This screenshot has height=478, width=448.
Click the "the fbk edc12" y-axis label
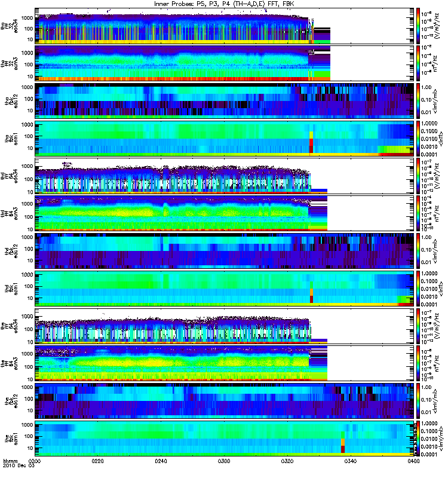pos(11,401)
